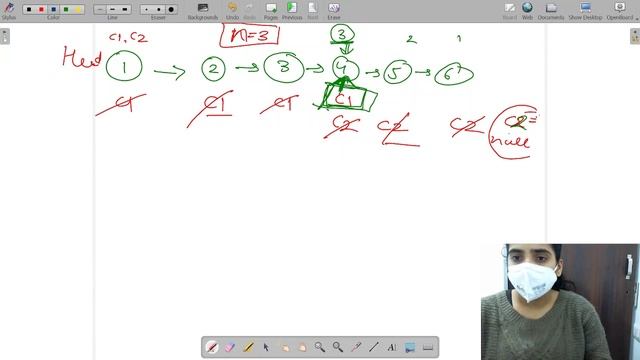Choose the thin line width
Screen dimensions: 640x360
100,9
